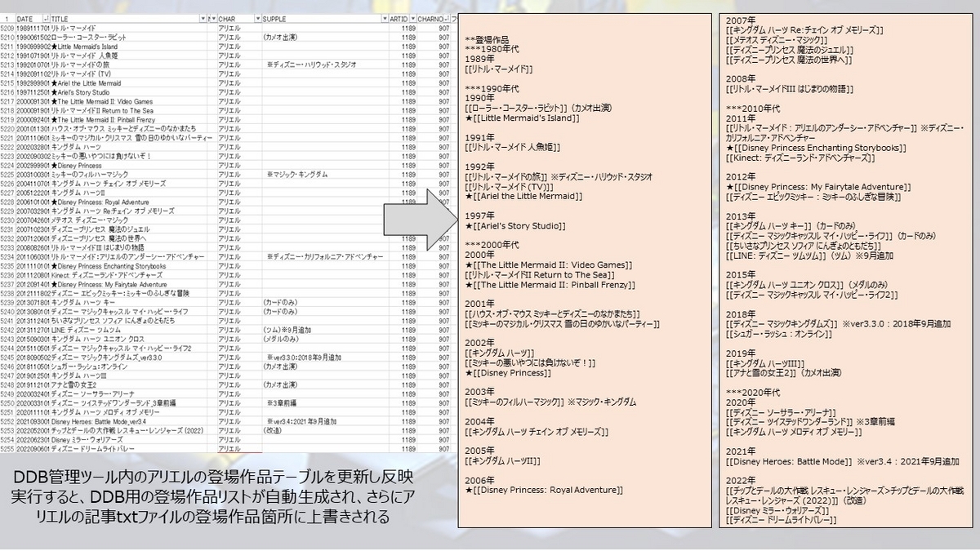Select row header 5209 in the spreadsheet
This screenshot has width=980, height=551.
[x=7, y=28]
